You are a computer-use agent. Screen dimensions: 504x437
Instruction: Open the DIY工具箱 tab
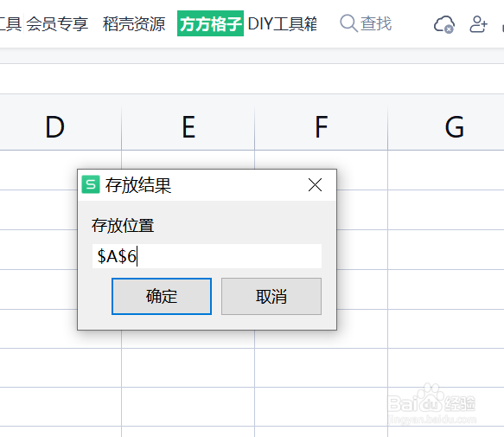click(282, 24)
